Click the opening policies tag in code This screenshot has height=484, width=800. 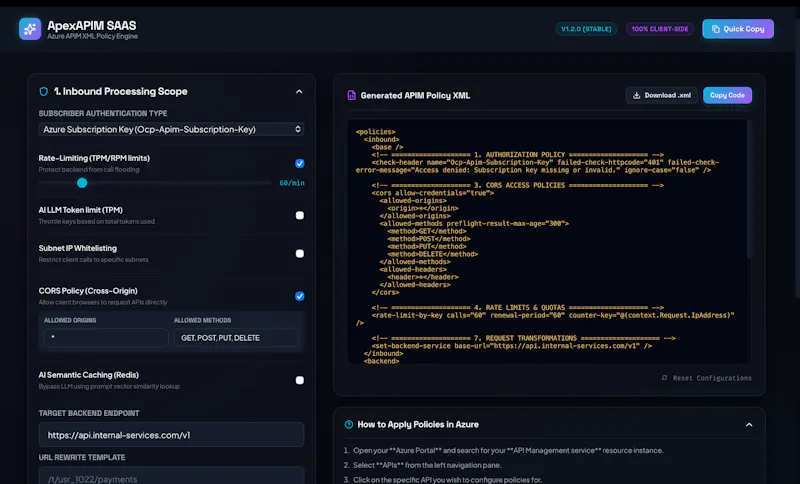[376, 132]
